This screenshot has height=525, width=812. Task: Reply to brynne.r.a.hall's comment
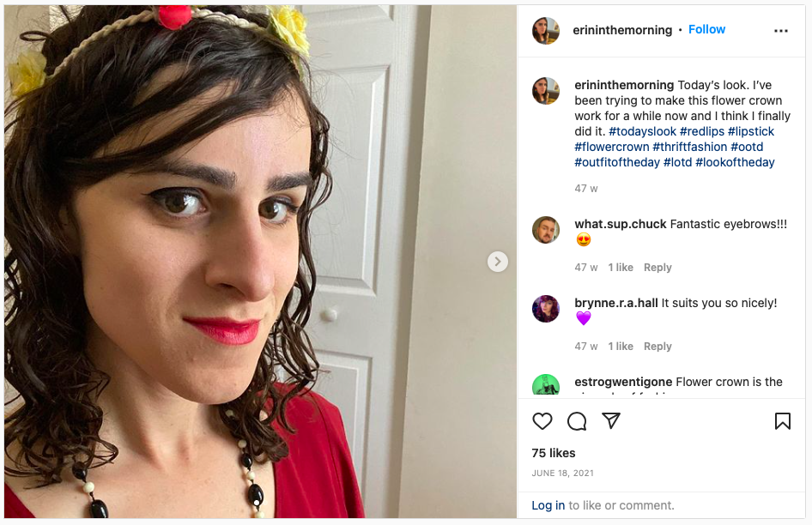pos(657,346)
